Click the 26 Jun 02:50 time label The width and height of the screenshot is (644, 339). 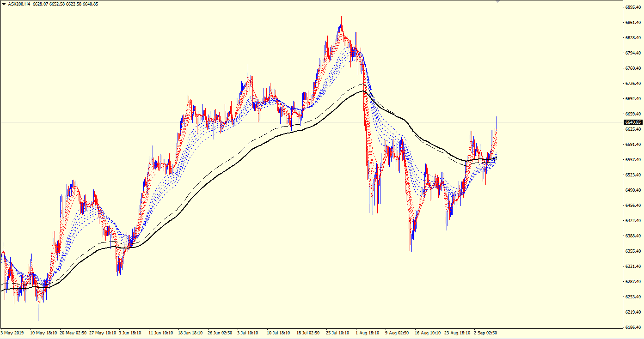tap(220, 333)
